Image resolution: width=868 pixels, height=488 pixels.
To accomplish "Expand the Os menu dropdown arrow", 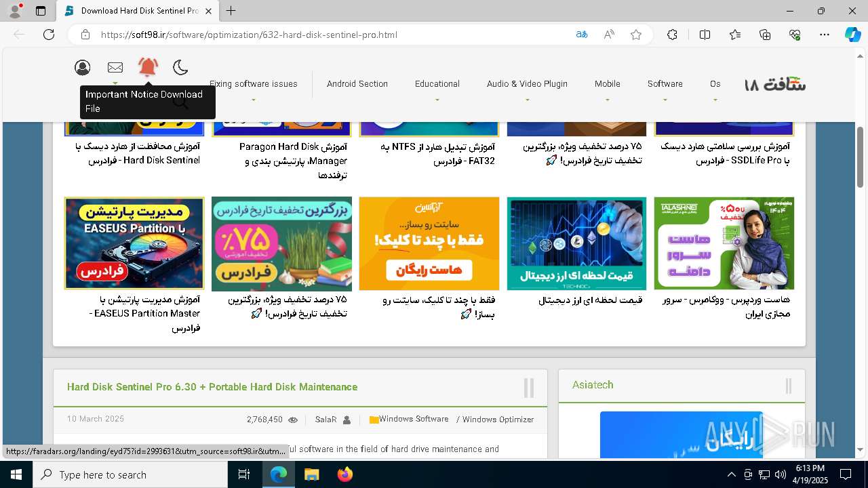I will point(715,100).
